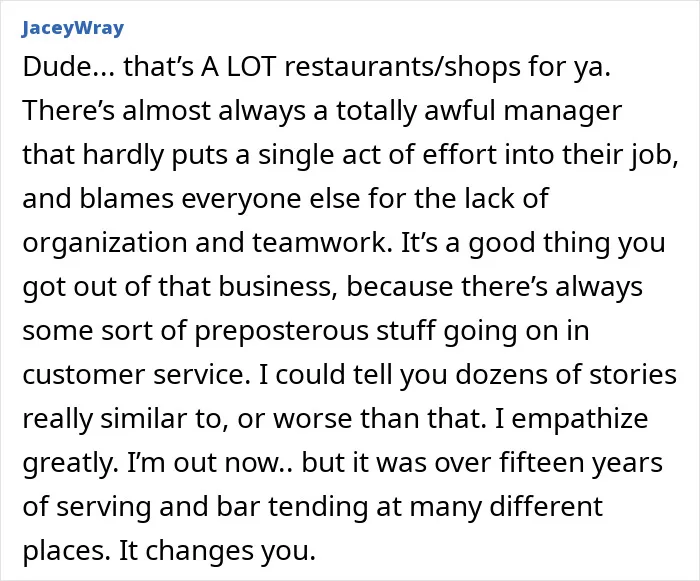This screenshot has width=700, height=581.
Task: Click the phrase "dozens of stories"
Action: 566,375
